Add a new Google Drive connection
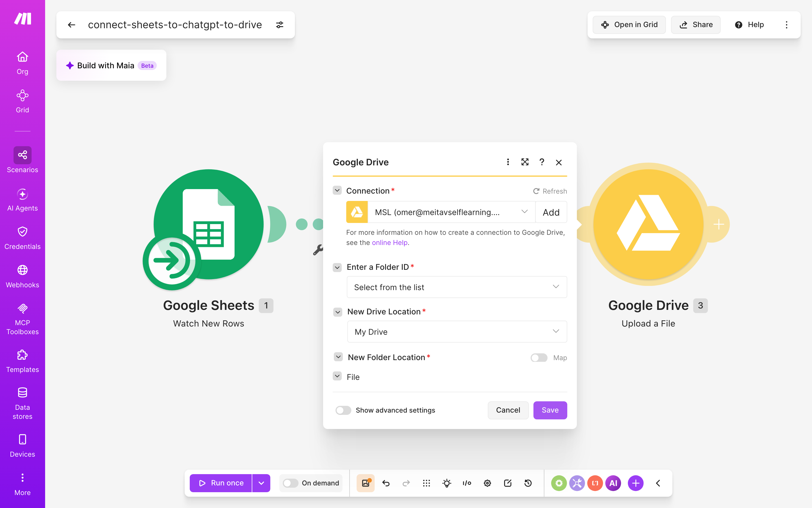Viewport: 812px width, 508px height. (x=551, y=212)
